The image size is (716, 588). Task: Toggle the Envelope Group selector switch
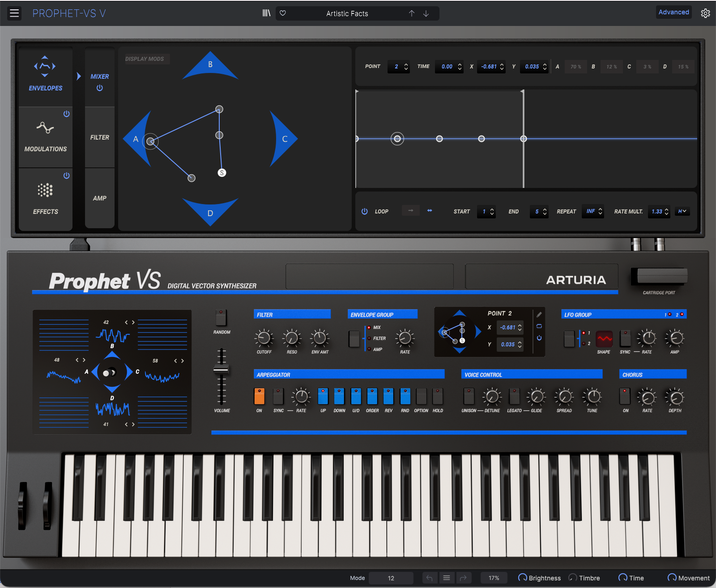click(354, 339)
